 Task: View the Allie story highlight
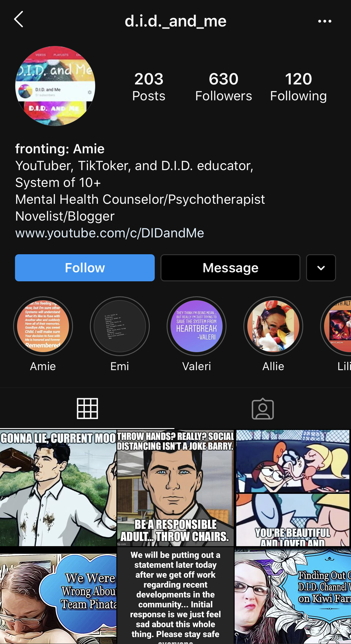(273, 326)
